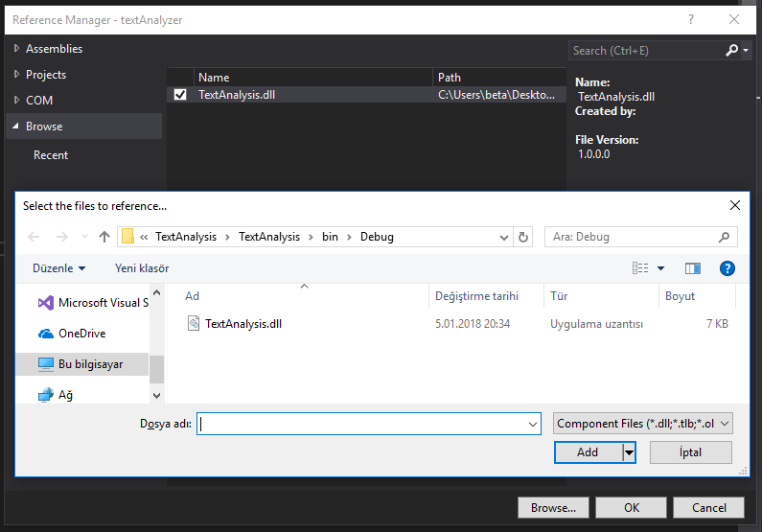Click the search magnifier in Reference Manager
Image resolution: width=762 pixels, height=532 pixels.
tap(733, 50)
